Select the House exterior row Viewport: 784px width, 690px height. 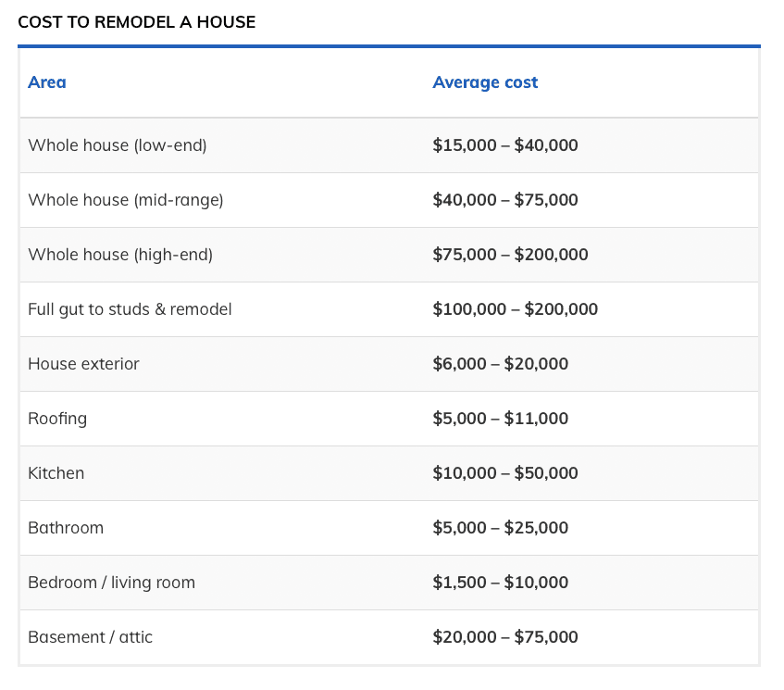(84, 363)
